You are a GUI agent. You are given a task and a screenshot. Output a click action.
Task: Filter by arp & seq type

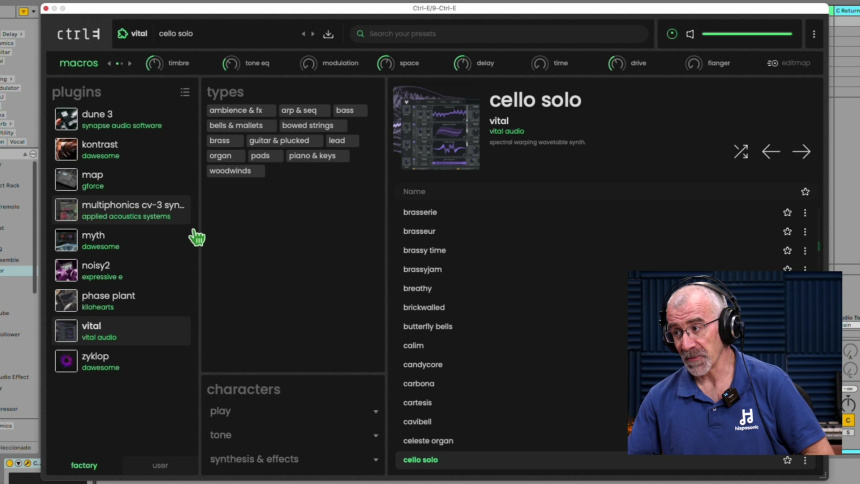coord(304,110)
